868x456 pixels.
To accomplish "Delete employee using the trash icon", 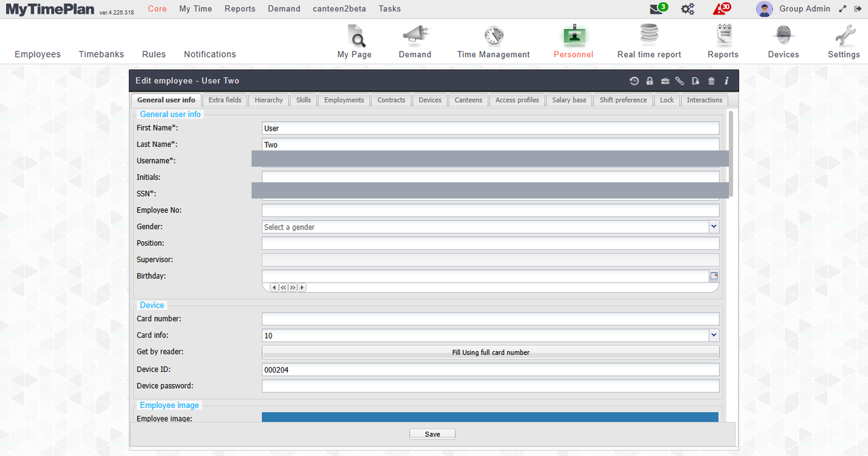I will tap(711, 81).
